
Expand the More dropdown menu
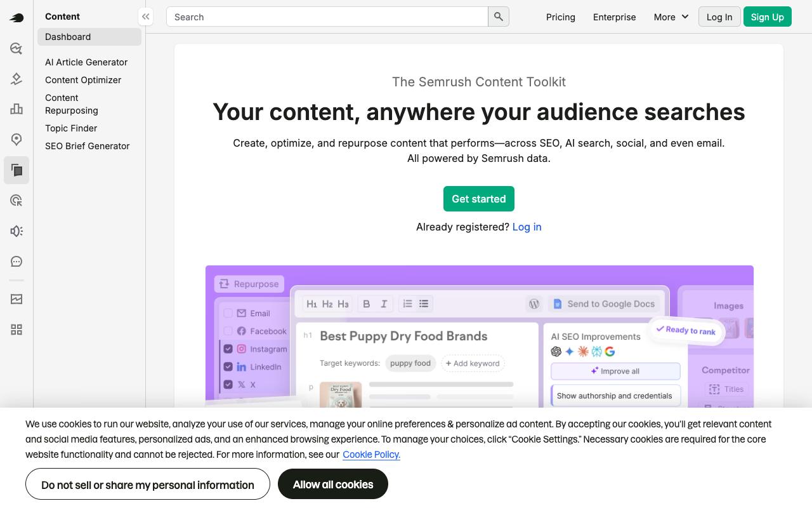coord(671,17)
